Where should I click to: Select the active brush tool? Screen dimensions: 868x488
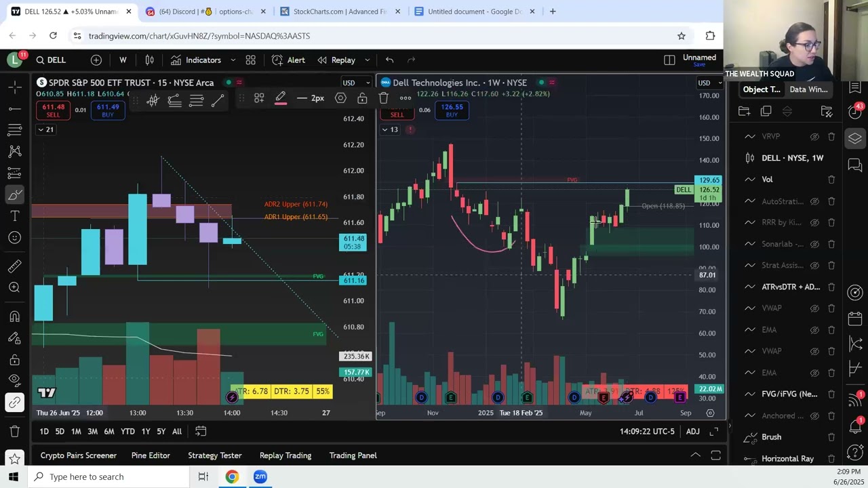tap(14, 195)
